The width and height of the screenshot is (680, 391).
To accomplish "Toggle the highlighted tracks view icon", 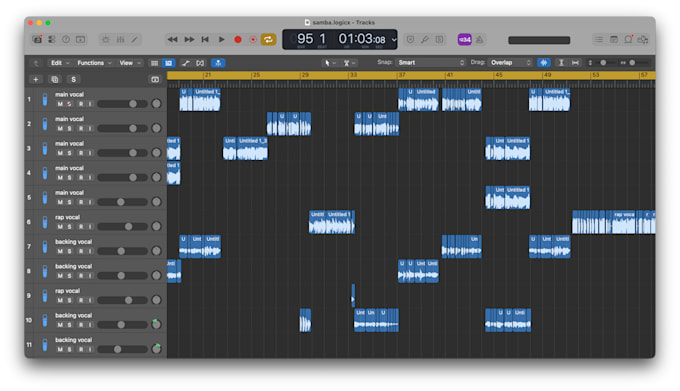I will 169,63.
